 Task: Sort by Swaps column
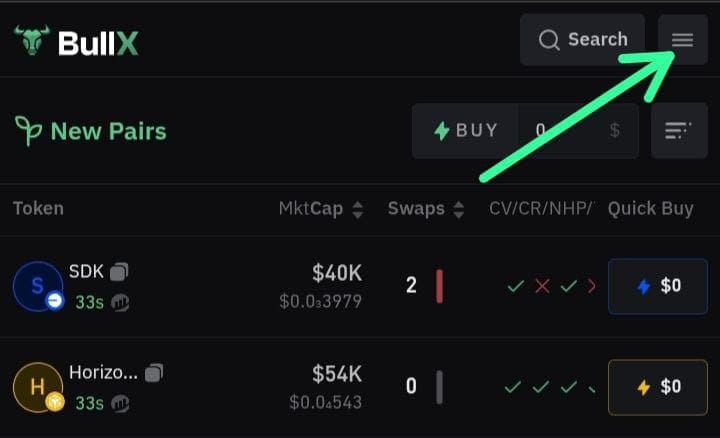pyautogui.click(x=426, y=209)
